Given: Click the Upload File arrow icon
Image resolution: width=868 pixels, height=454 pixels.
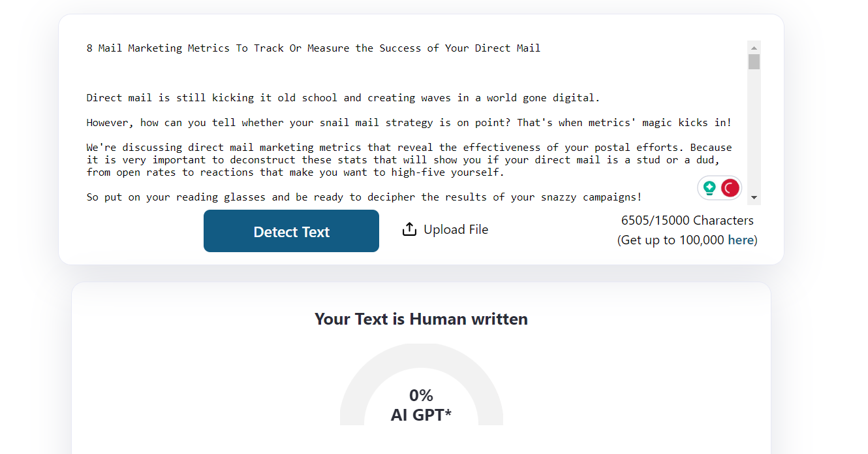Looking at the screenshot, I should pyautogui.click(x=409, y=229).
